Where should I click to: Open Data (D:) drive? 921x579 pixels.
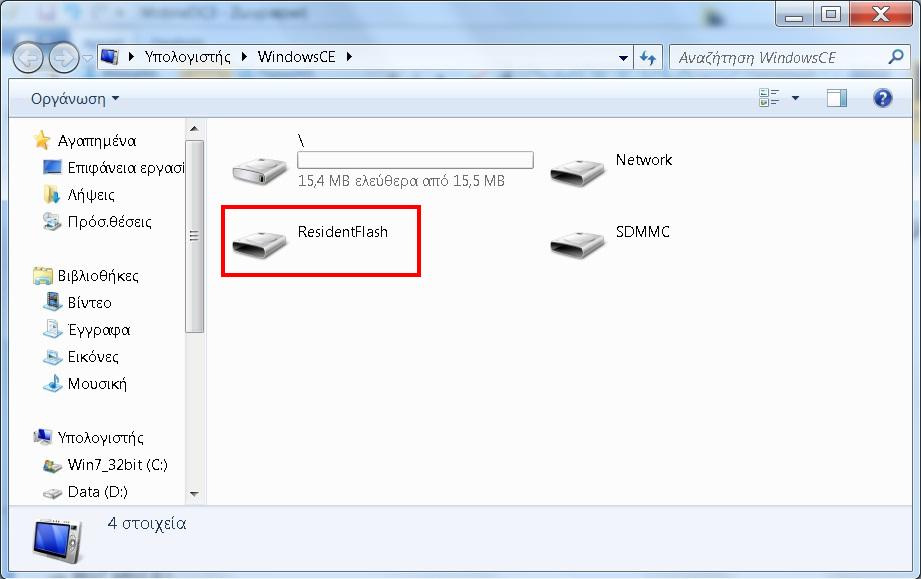point(98,492)
